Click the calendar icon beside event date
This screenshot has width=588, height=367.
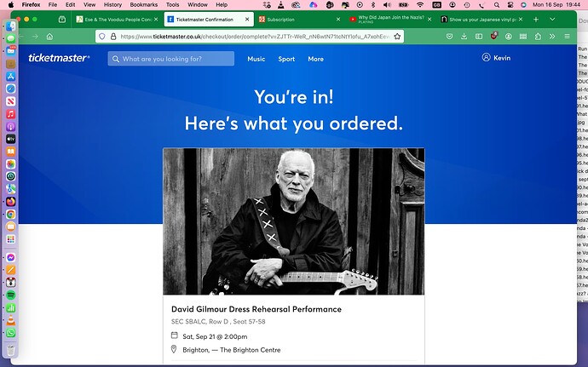(175, 335)
